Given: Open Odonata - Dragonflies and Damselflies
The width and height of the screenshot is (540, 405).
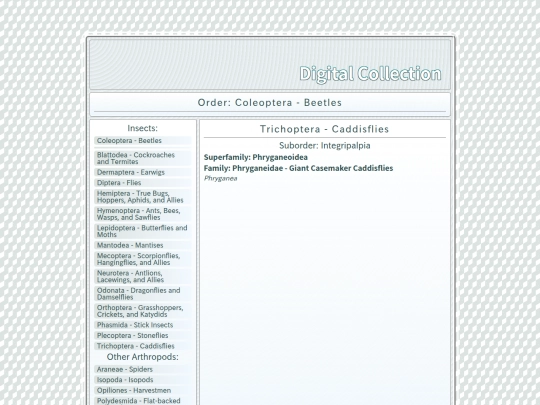Looking at the screenshot, I should [x=143, y=294].
